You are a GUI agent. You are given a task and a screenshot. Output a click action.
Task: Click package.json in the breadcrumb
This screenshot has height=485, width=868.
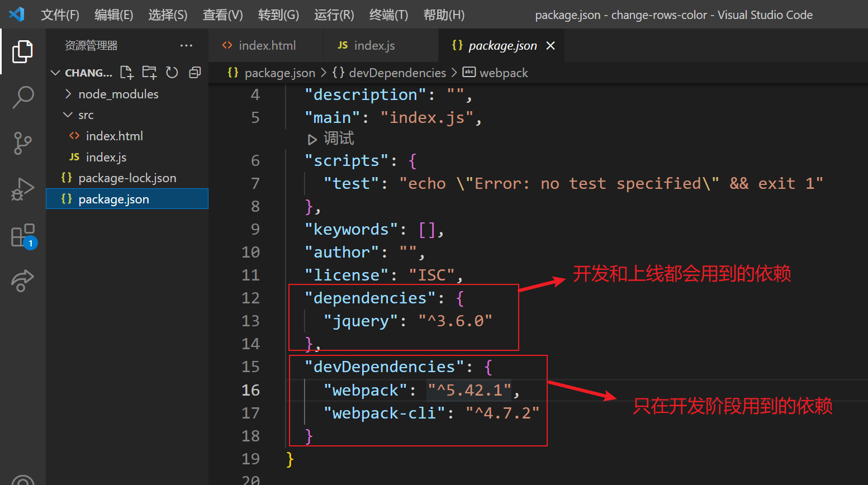pyautogui.click(x=279, y=73)
